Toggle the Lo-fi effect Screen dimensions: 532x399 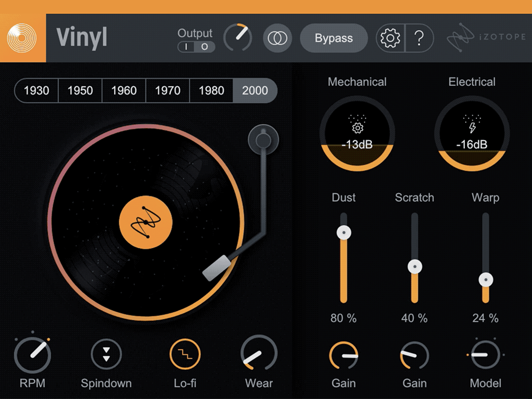click(x=185, y=355)
